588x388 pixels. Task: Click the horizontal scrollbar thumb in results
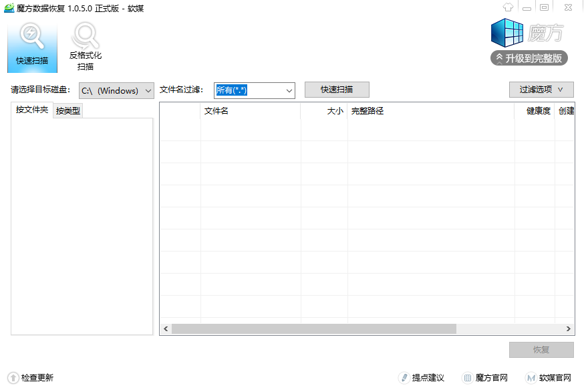point(314,329)
